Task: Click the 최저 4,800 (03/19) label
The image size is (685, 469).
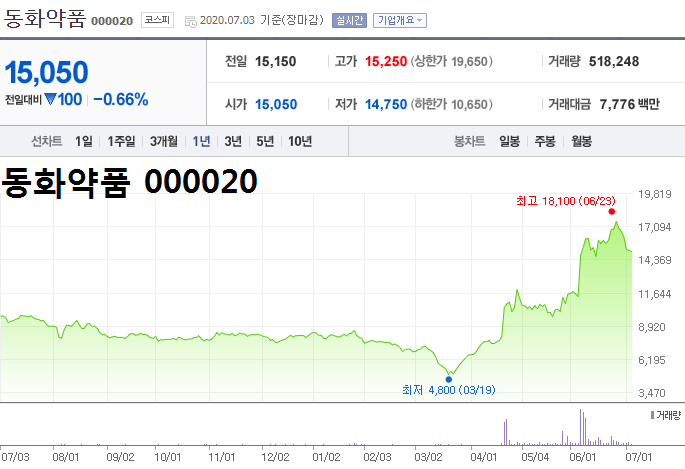Action: pyautogui.click(x=449, y=390)
